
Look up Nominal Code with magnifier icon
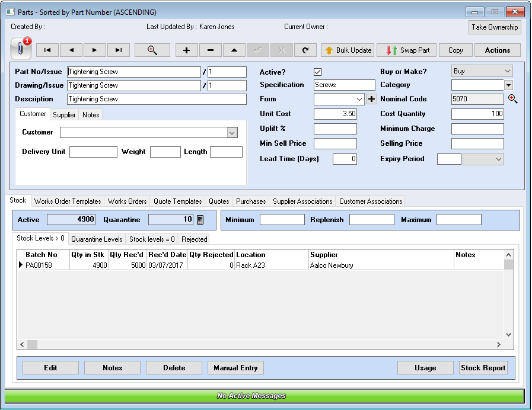tap(513, 100)
